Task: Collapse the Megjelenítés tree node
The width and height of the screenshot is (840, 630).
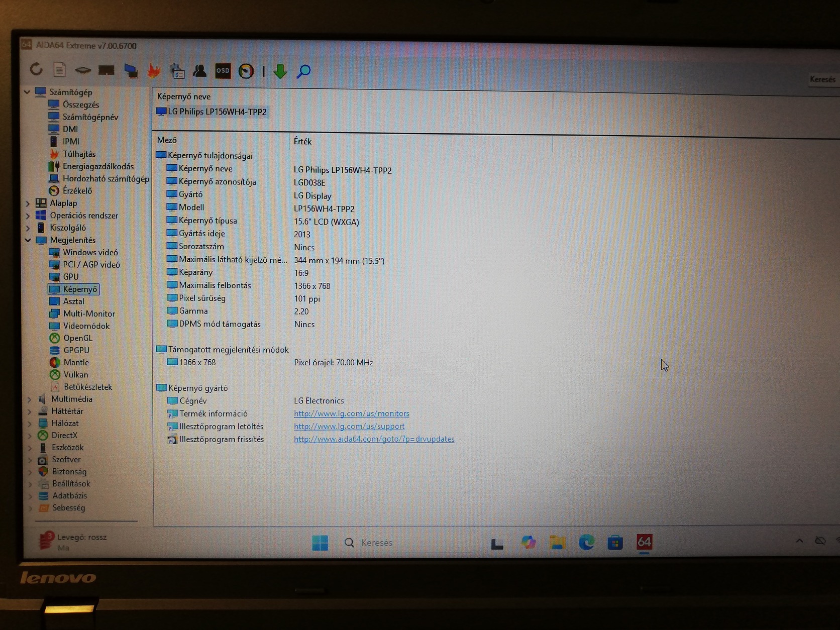Action: [28, 240]
